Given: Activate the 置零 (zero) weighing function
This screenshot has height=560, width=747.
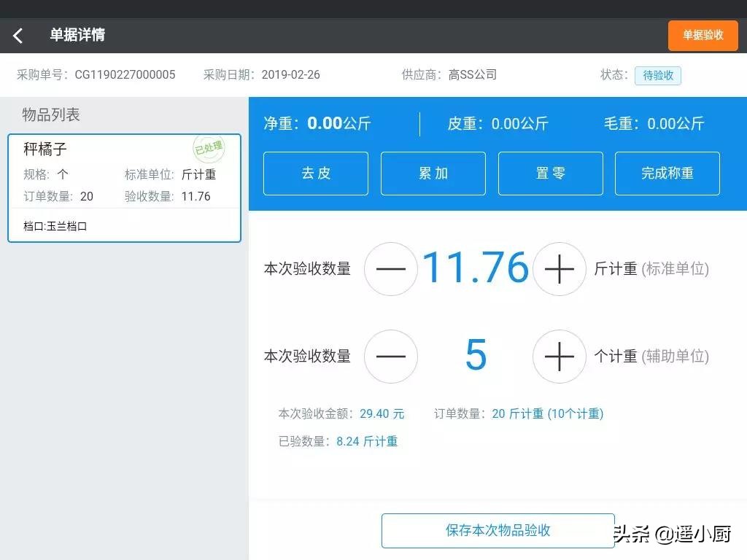Looking at the screenshot, I should pos(550,174).
